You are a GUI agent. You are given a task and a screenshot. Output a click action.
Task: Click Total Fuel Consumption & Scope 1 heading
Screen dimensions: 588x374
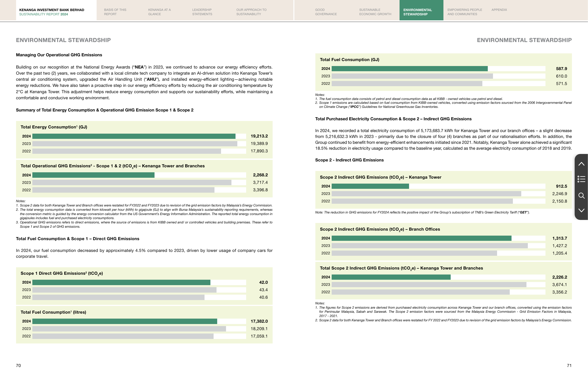coord(78,239)
